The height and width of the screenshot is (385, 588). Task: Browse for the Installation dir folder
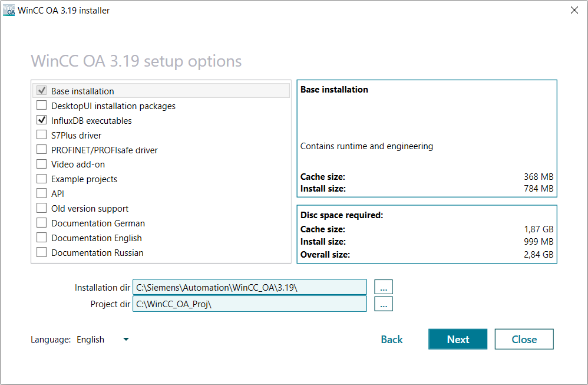pos(383,287)
